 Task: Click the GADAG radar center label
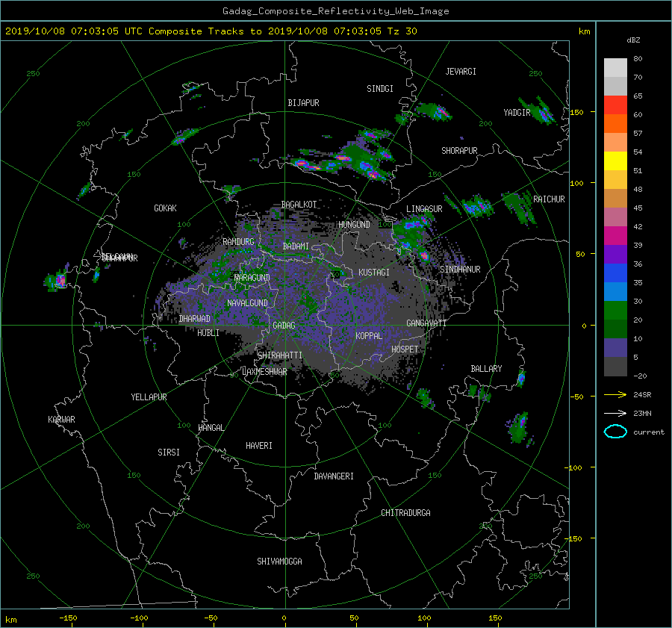[284, 326]
